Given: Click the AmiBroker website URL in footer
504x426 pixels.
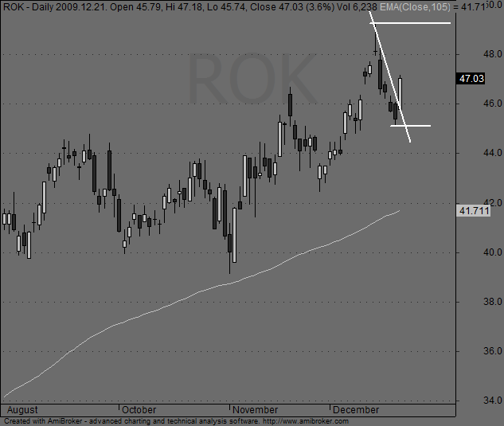Looking at the screenshot, I should 306,421.
